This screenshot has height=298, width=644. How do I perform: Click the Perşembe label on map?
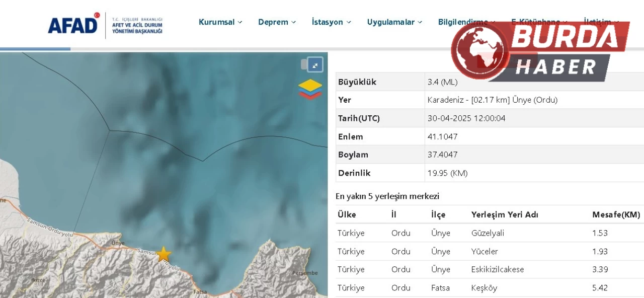click(305, 273)
